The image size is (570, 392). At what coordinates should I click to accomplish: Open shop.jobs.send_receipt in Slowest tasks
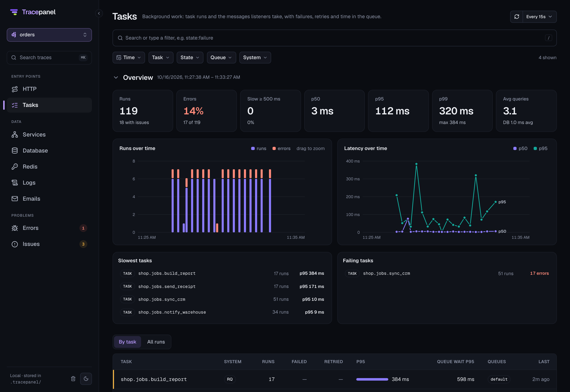click(222, 286)
